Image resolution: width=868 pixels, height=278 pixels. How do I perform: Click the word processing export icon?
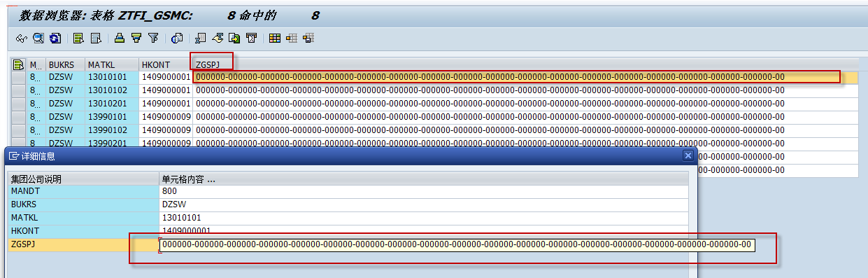[218, 39]
